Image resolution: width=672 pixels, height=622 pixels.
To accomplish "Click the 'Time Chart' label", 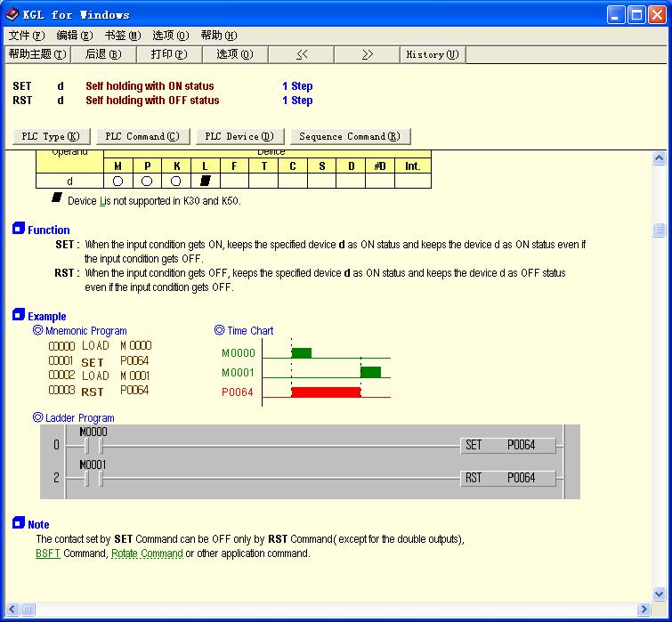I will [x=250, y=331].
